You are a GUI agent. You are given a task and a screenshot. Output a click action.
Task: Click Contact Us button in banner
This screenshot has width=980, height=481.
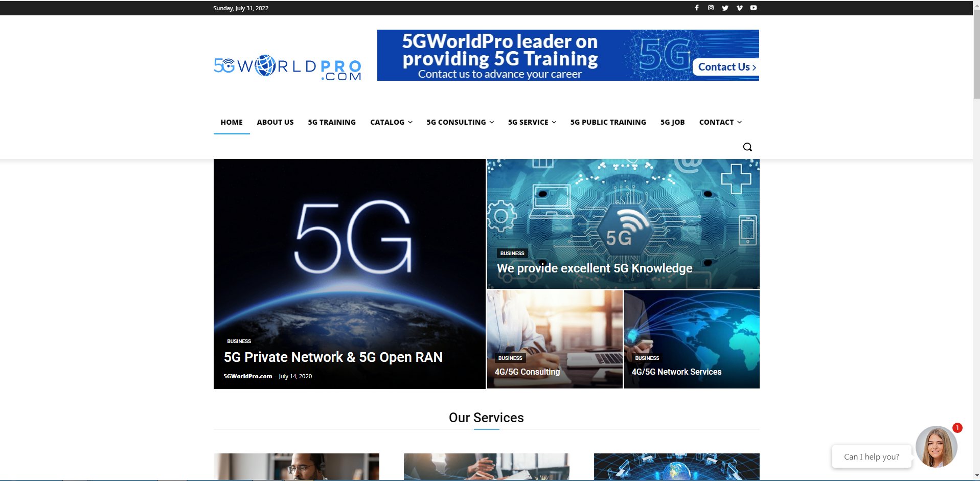pyautogui.click(x=726, y=67)
